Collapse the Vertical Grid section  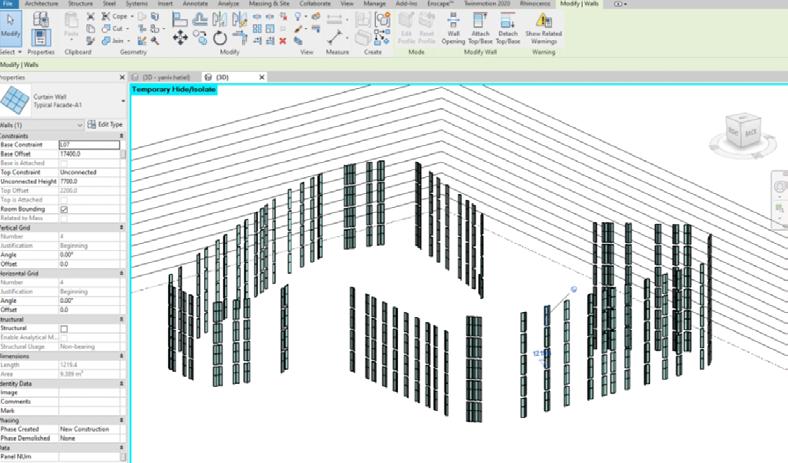(x=122, y=228)
